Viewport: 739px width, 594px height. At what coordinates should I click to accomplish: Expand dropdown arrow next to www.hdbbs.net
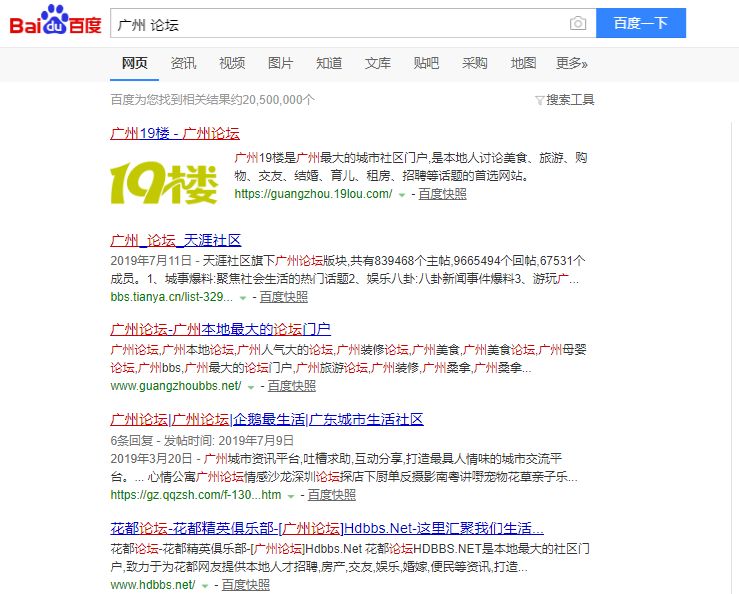[205, 585]
